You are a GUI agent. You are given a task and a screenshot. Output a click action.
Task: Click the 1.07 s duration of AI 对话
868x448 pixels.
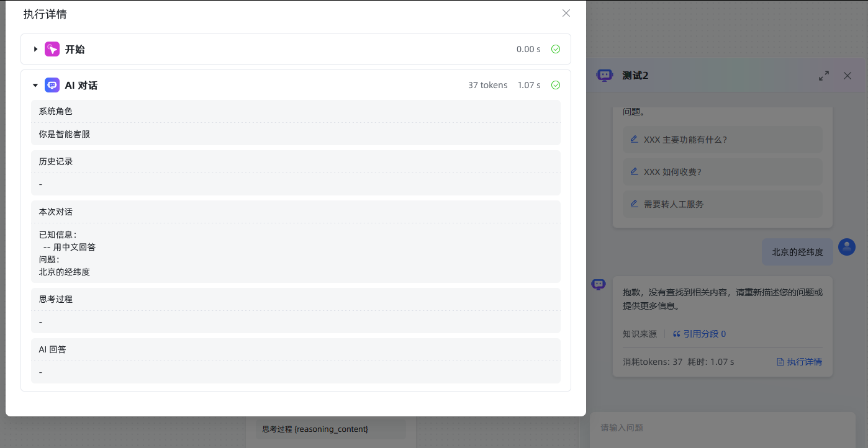pos(529,85)
